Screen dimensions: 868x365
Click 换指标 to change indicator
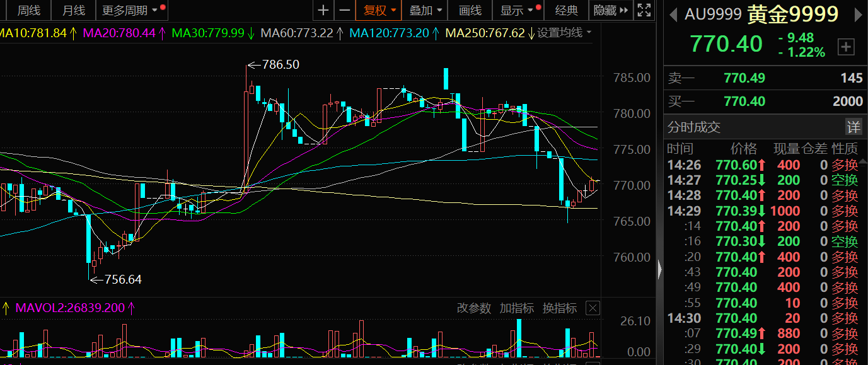click(560, 308)
